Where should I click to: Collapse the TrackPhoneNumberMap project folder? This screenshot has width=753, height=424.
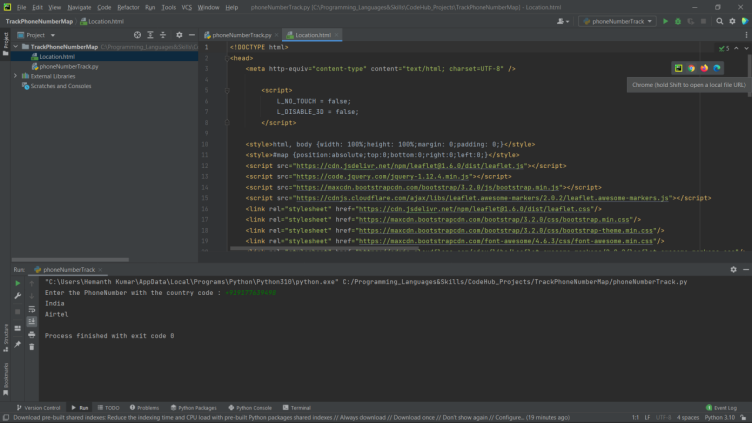(x=16, y=47)
